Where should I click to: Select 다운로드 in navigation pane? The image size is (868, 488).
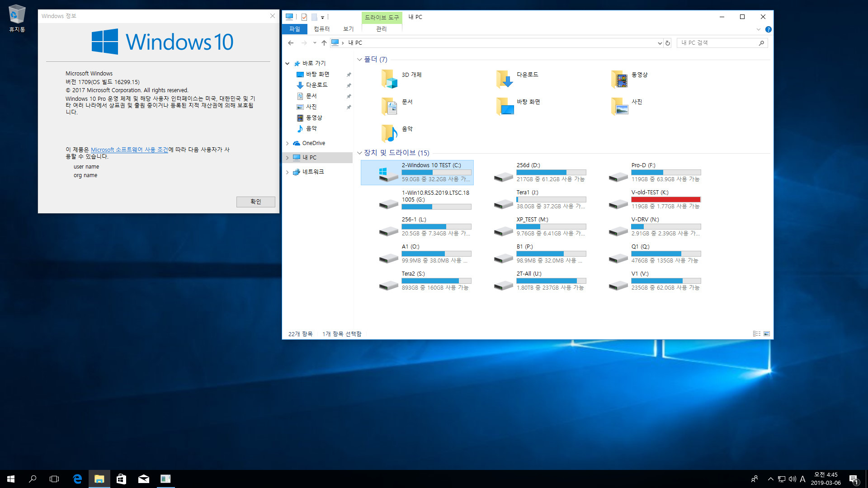coord(316,85)
